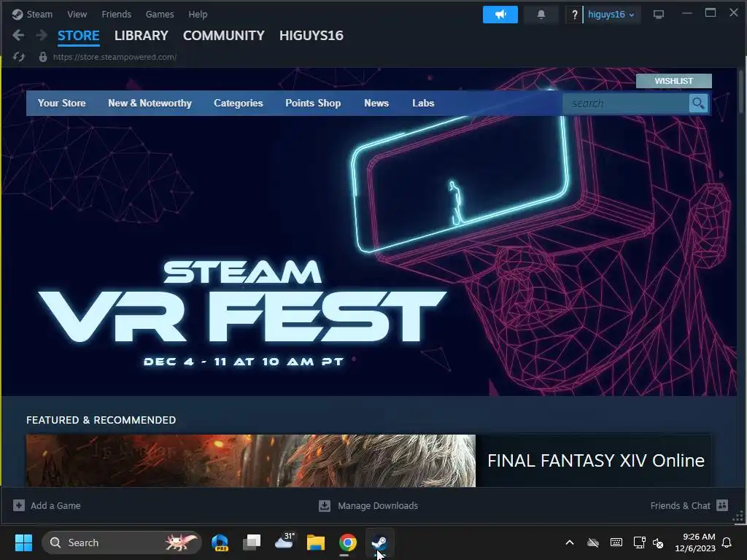Expand the New & Noteworthy menu
This screenshot has width=747, height=560.
150,104
